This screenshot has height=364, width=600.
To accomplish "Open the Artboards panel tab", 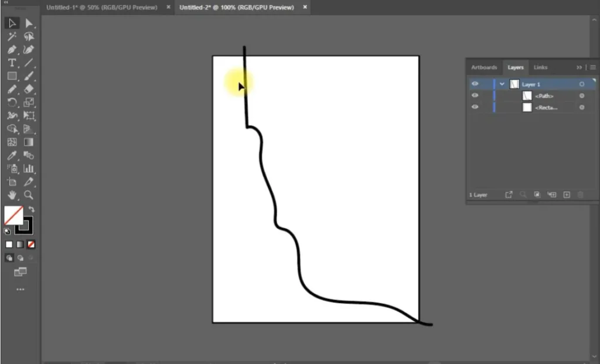I will [484, 67].
